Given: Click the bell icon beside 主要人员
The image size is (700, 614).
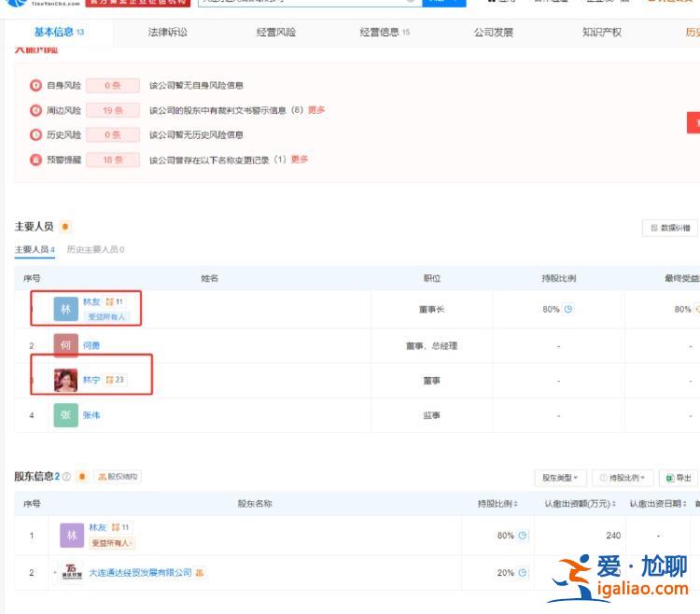Looking at the screenshot, I should (64, 227).
